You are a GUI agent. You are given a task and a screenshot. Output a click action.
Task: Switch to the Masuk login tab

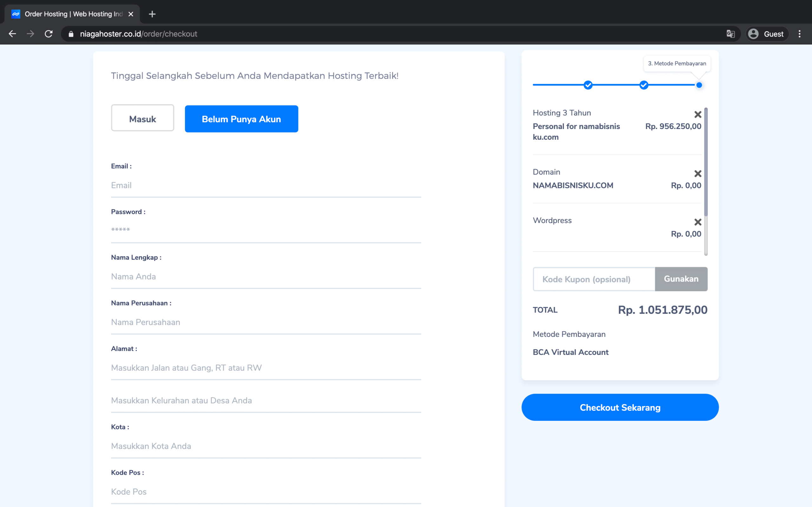143,119
